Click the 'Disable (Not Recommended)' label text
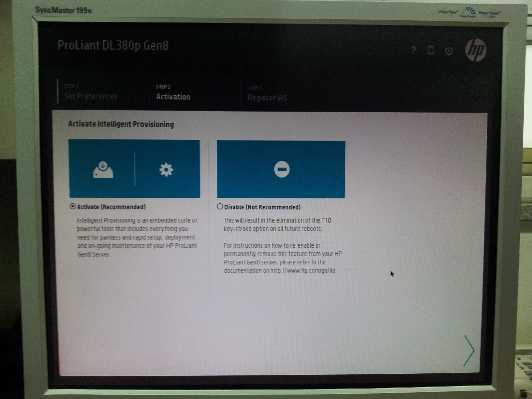Viewport: 532px width, 399px height. coord(262,207)
